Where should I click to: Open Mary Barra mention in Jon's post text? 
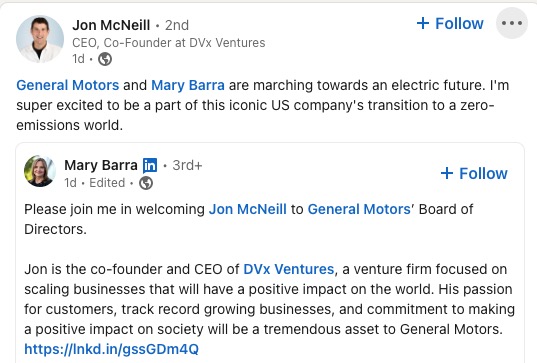point(188,85)
